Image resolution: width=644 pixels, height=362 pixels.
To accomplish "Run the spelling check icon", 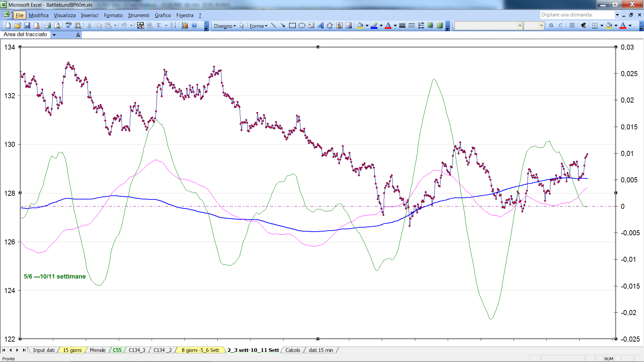I will pos(68,25).
